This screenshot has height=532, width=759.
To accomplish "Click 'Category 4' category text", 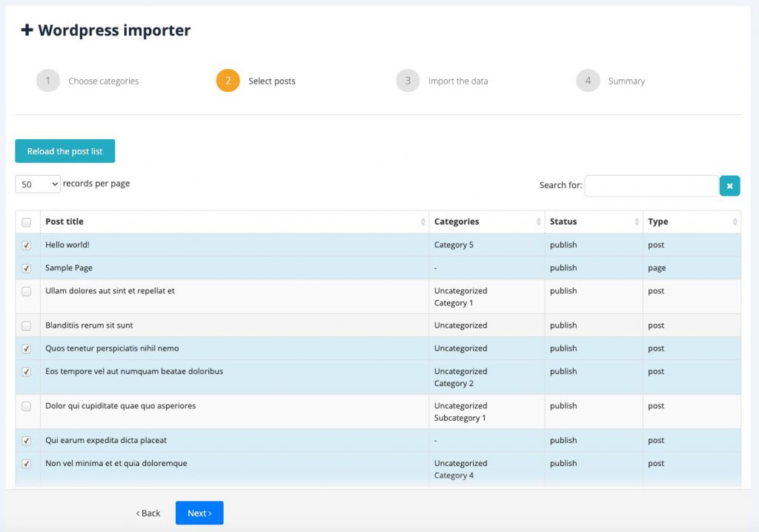I will 454,476.
